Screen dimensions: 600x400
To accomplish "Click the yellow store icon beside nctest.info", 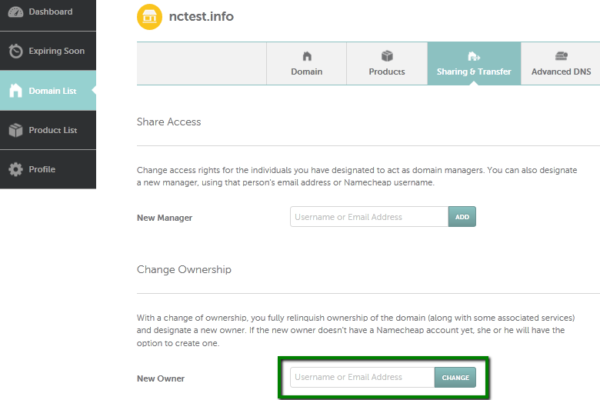I will click(x=150, y=17).
